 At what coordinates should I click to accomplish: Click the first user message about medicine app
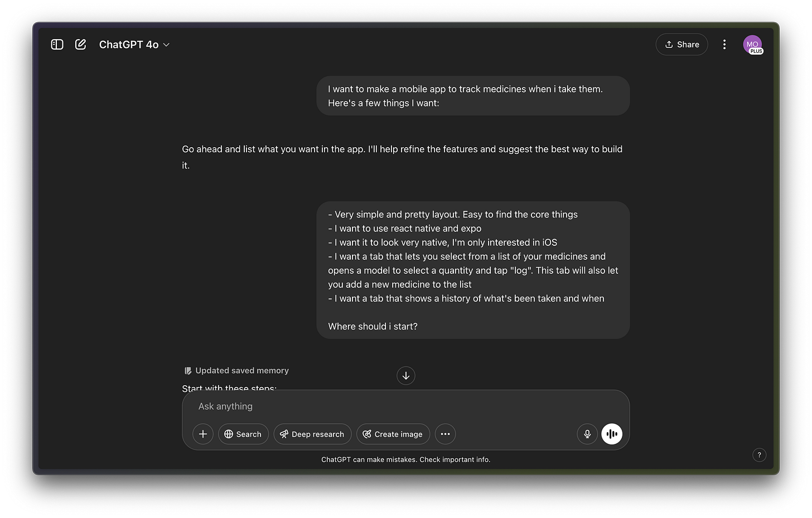(473, 96)
